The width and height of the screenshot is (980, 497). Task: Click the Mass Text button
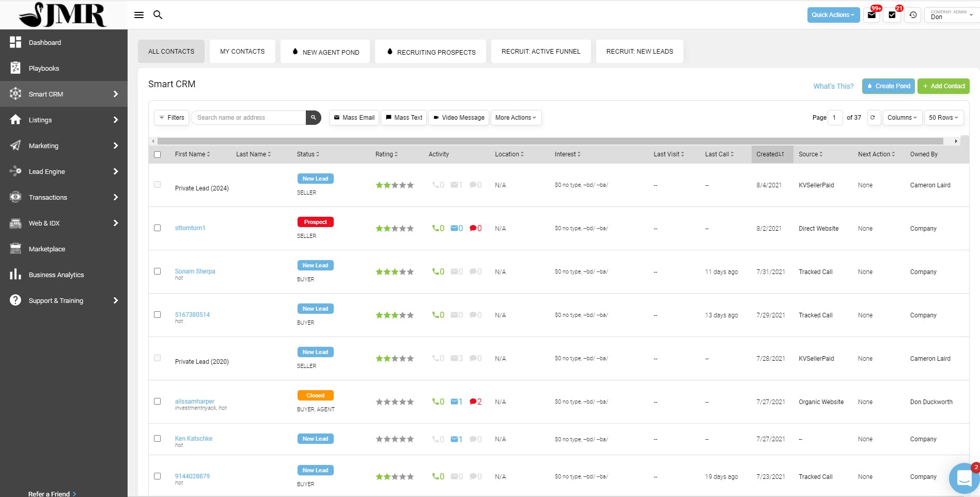click(x=404, y=118)
